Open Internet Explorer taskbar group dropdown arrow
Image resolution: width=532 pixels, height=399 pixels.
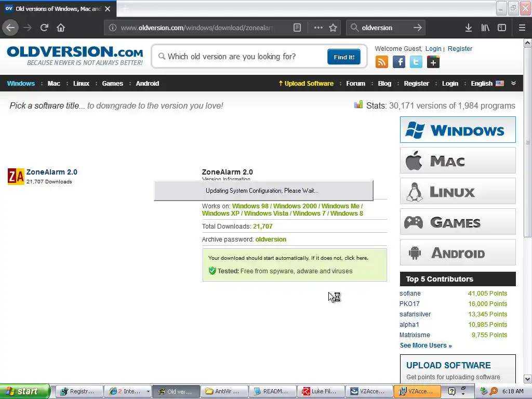coord(148,391)
